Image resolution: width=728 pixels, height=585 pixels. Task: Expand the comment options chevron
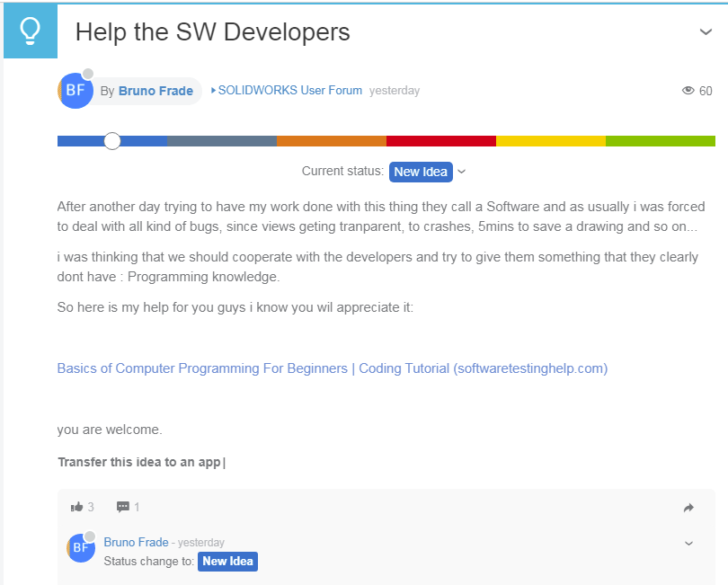pyautogui.click(x=689, y=543)
